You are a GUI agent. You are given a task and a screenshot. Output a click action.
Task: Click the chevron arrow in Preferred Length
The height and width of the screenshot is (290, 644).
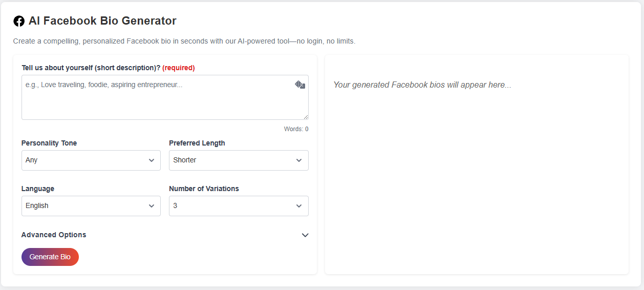point(299,160)
